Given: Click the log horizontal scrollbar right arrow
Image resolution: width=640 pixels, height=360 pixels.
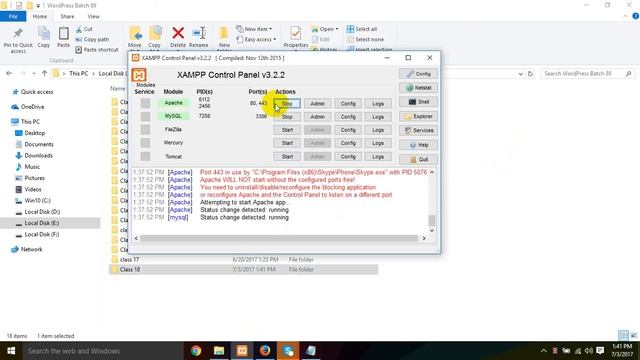Looking at the screenshot, I should point(424,238).
